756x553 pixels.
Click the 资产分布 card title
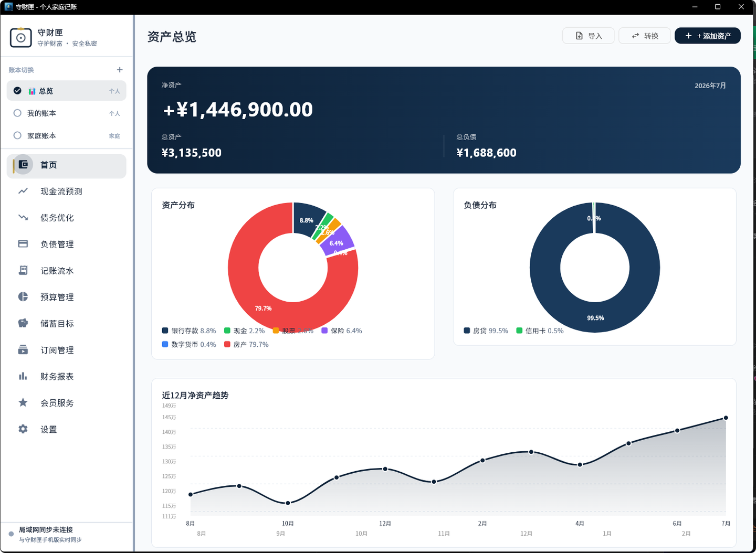[x=178, y=205]
